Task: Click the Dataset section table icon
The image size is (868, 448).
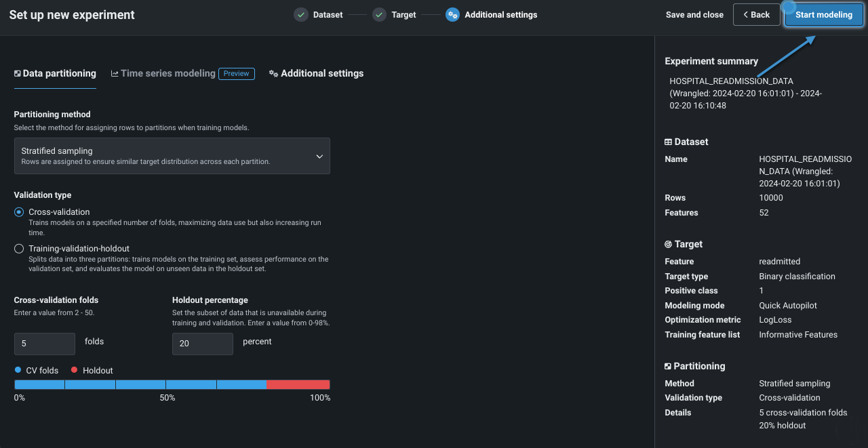Action: [668, 142]
